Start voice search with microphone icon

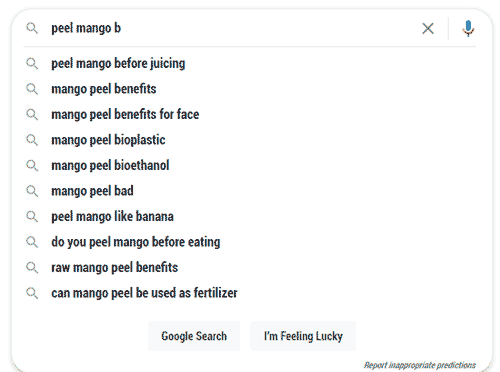point(468,28)
